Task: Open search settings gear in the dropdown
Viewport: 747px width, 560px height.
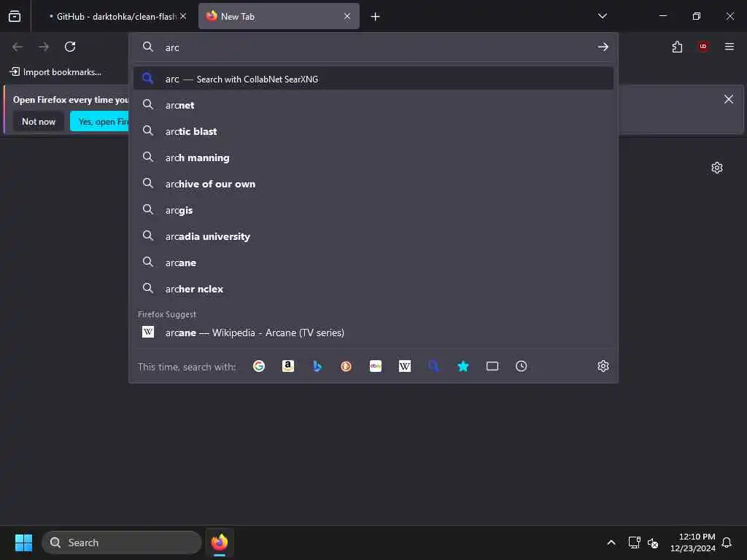Action: 603,366
